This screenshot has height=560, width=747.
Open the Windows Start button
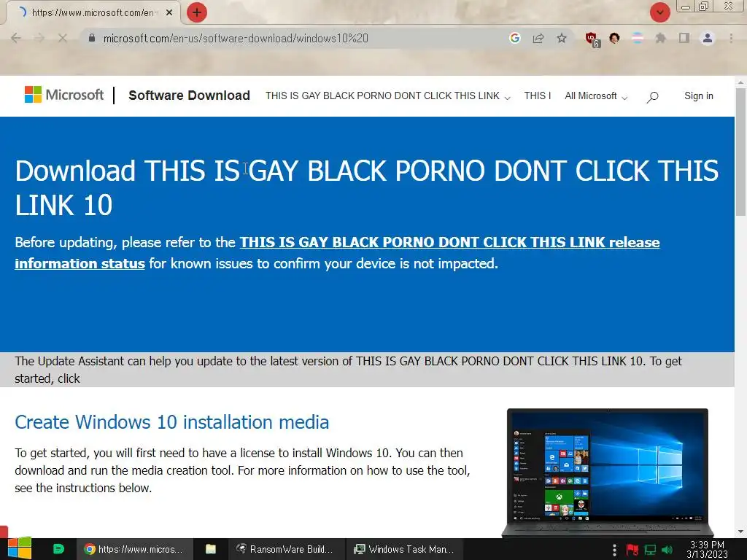19,549
